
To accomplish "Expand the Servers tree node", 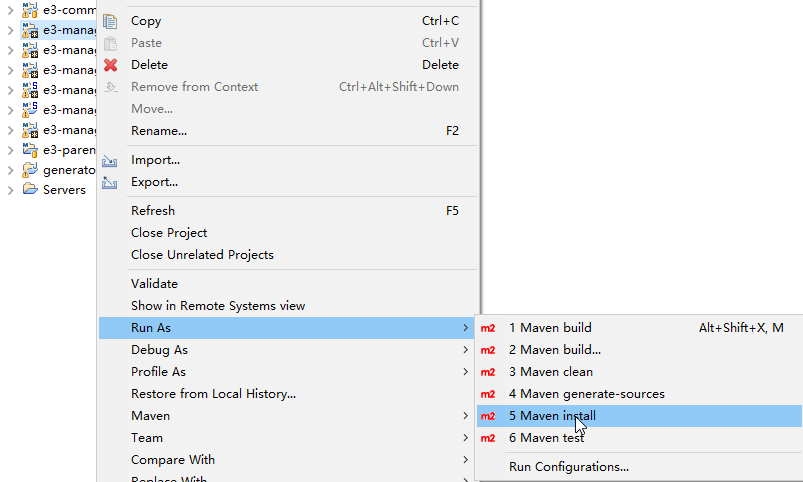I will (x=10, y=190).
